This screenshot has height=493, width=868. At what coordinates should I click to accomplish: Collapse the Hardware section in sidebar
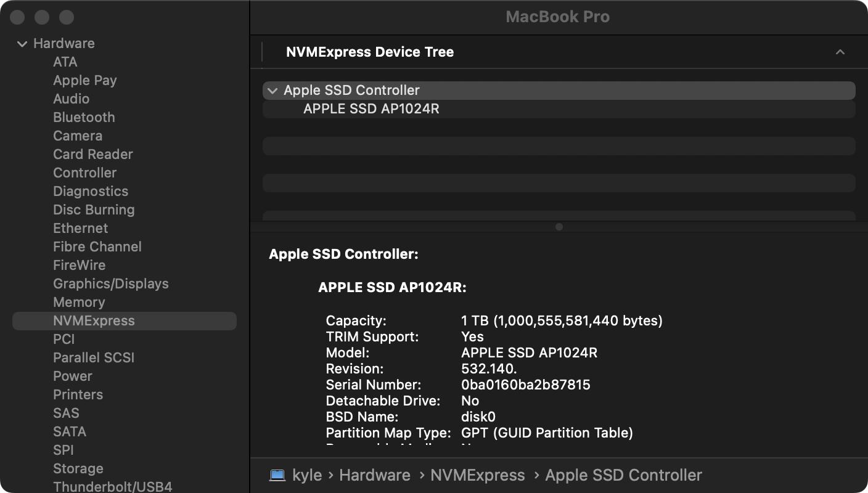tap(22, 44)
